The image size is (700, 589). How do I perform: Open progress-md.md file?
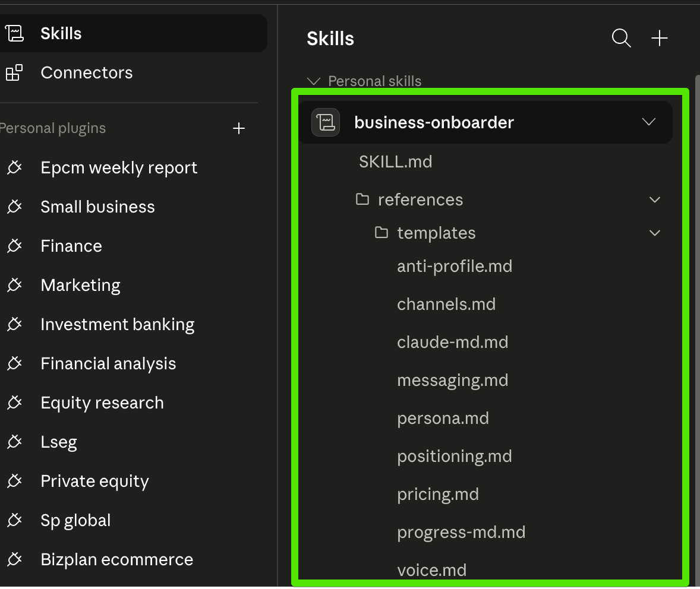point(461,533)
